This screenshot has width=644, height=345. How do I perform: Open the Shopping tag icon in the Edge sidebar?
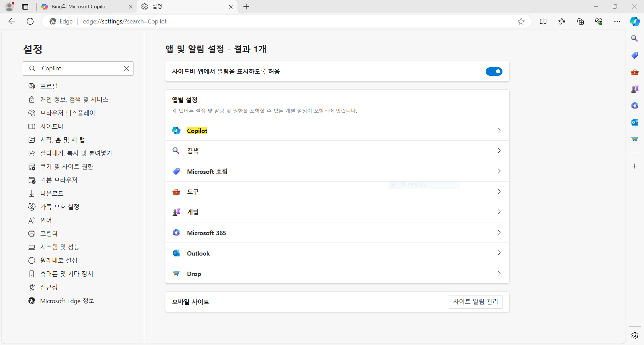coord(635,55)
